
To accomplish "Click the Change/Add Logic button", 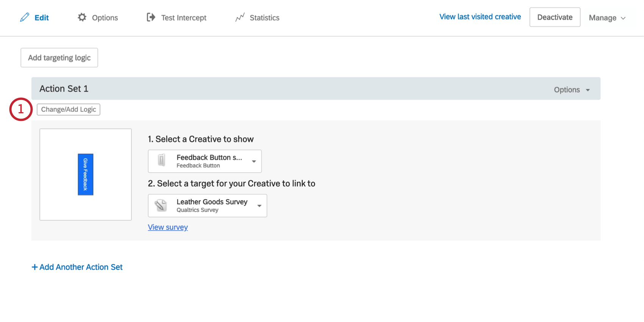I will pyautogui.click(x=69, y=109).
